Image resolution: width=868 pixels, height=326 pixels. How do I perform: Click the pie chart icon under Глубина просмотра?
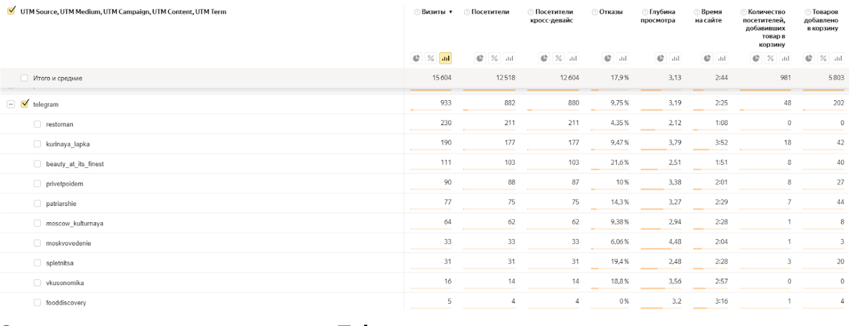point(661,58)
